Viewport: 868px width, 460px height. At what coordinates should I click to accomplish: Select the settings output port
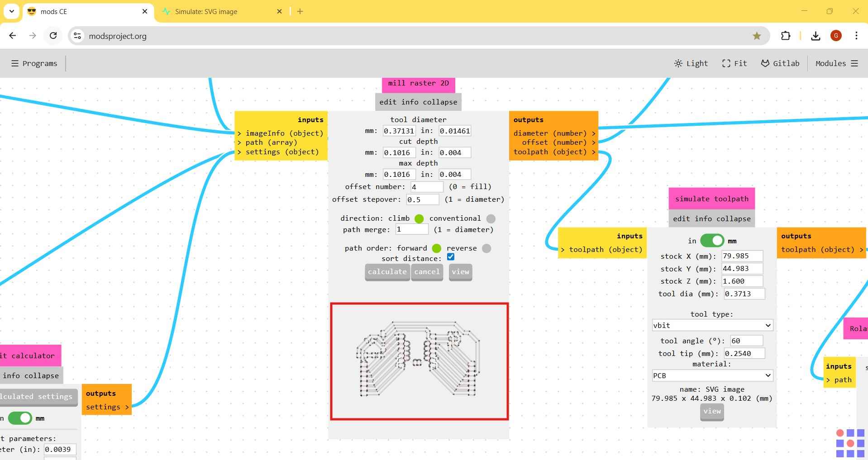pos(107,407)
